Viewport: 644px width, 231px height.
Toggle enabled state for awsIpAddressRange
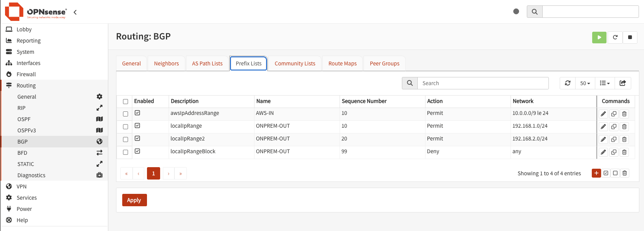pos(137,113)
